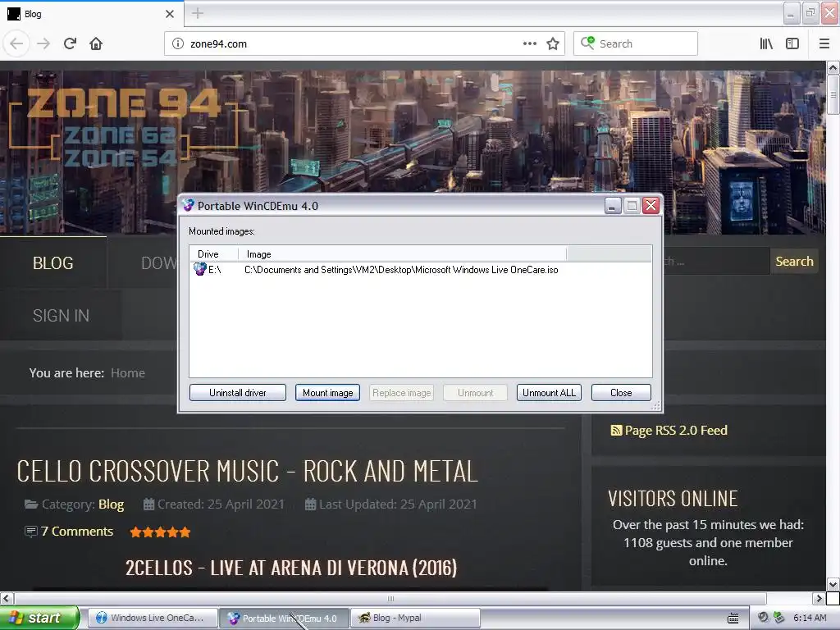The width and height of the screenshot is (840, 630).
Task: Click Uninstall driver button
Action: pos(238,393)
